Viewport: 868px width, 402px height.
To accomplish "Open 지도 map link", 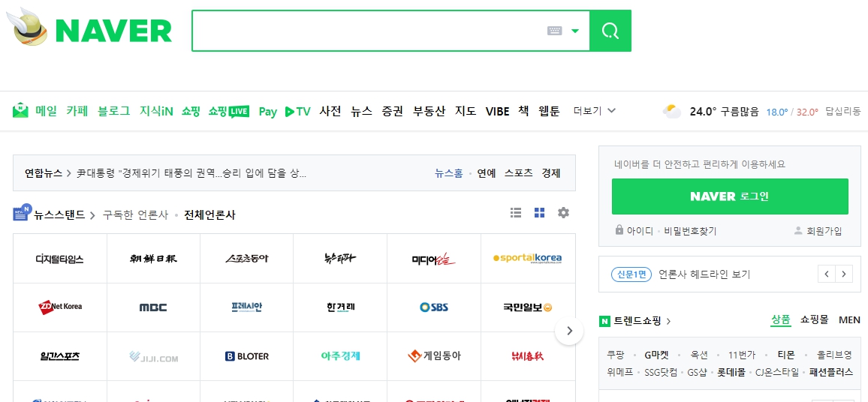I will click(466, 111).
